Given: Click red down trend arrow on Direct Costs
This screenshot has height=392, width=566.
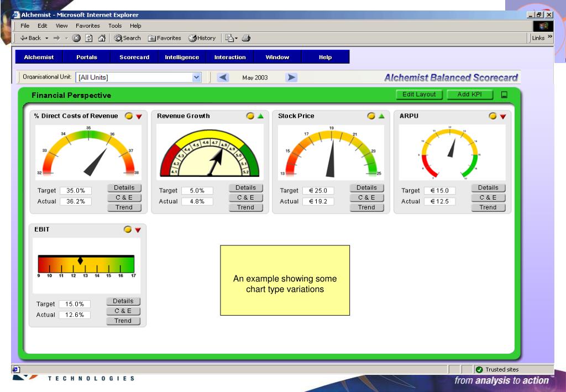Looking at the screenshot, I should click(x=139, y=116).
